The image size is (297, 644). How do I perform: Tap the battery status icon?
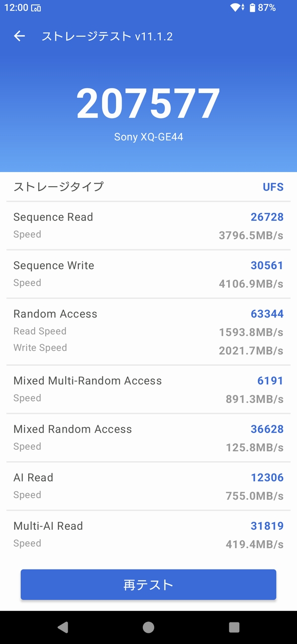252,8
